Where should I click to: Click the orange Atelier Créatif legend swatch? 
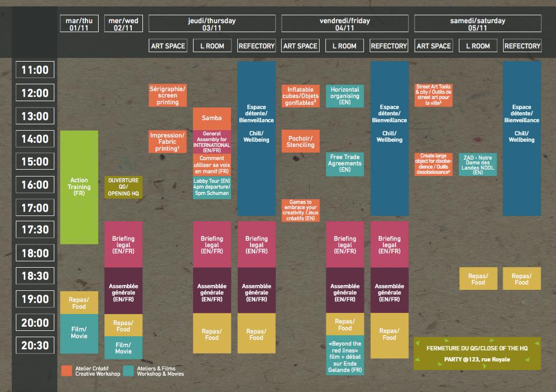pyautogui.click(x=66, y=371)
